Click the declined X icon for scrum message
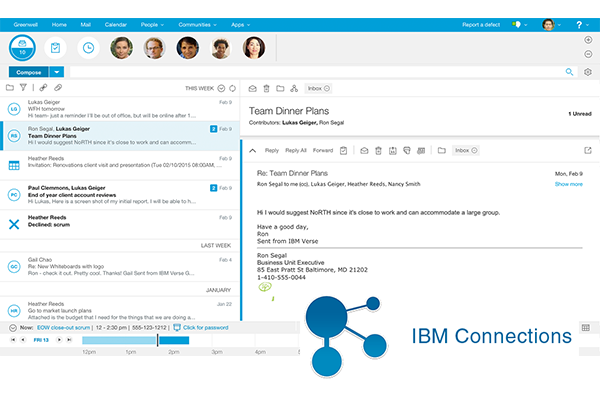Screen dimensions: 600x410 point(14,224)
